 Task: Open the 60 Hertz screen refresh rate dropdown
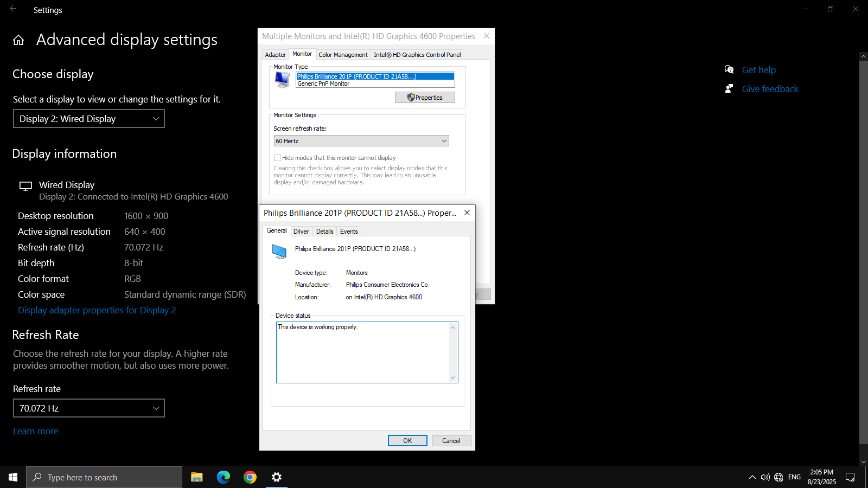tap(361, 141)
